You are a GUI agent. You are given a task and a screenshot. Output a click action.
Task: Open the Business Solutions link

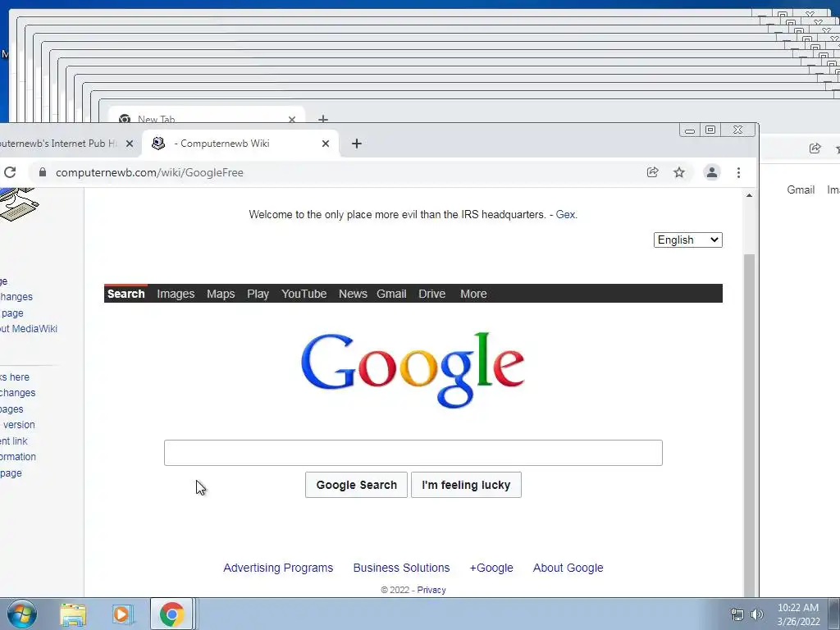click(401, 568)
